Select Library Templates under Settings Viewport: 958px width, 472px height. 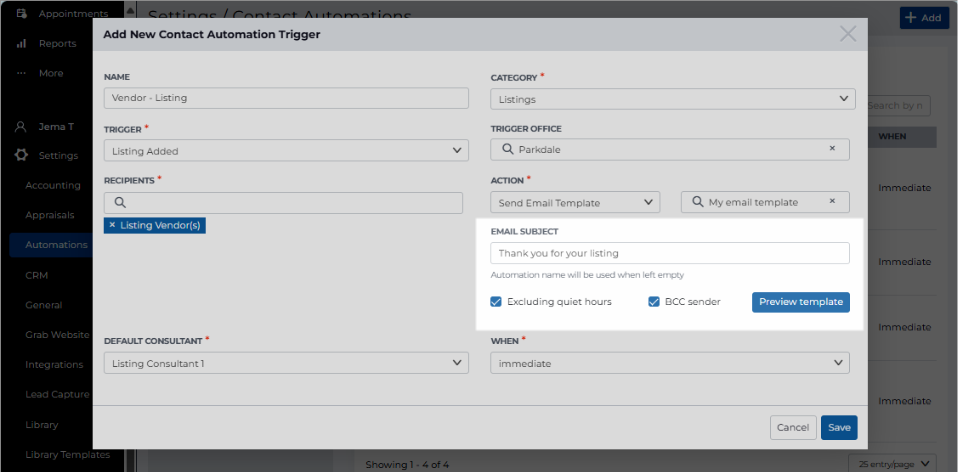click(x=67, y=454)
